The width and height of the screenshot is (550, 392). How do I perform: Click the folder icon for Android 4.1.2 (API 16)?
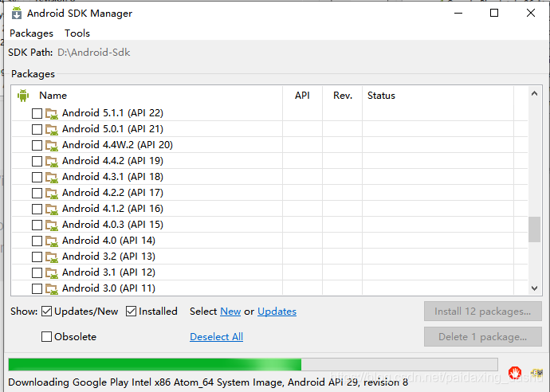(52, 210)
